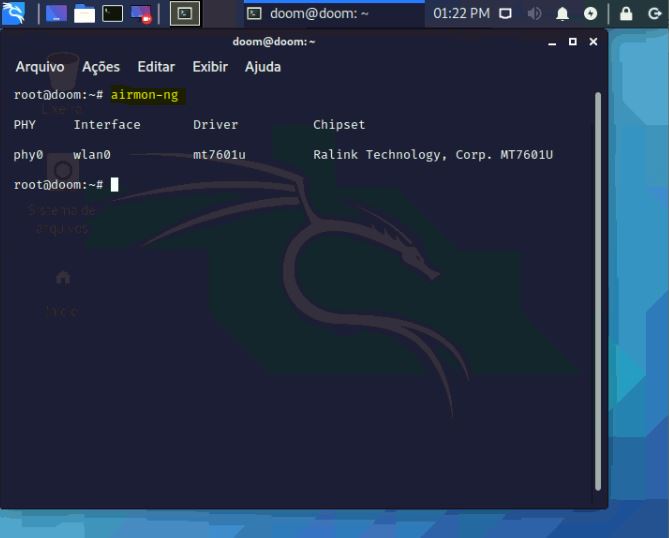Click the highlighted terminal icon in the panel
This screenshot has height=538, width=669.
click(185, 13)
